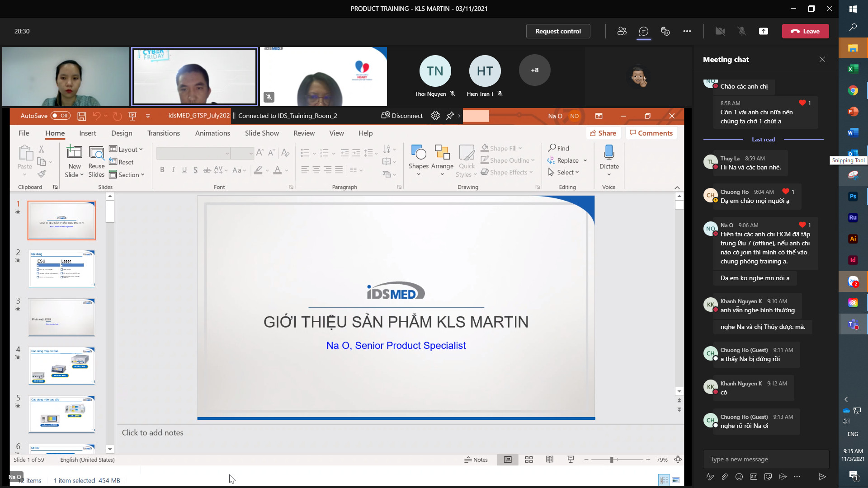The image size is (868, 488).
Task: Open the connection settings gear icon
Action: tap(435, 116)
